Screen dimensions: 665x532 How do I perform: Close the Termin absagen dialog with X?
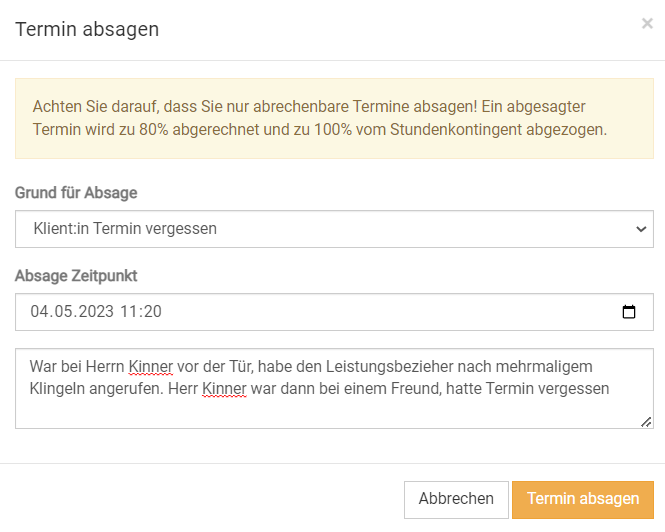click(647, 24)
